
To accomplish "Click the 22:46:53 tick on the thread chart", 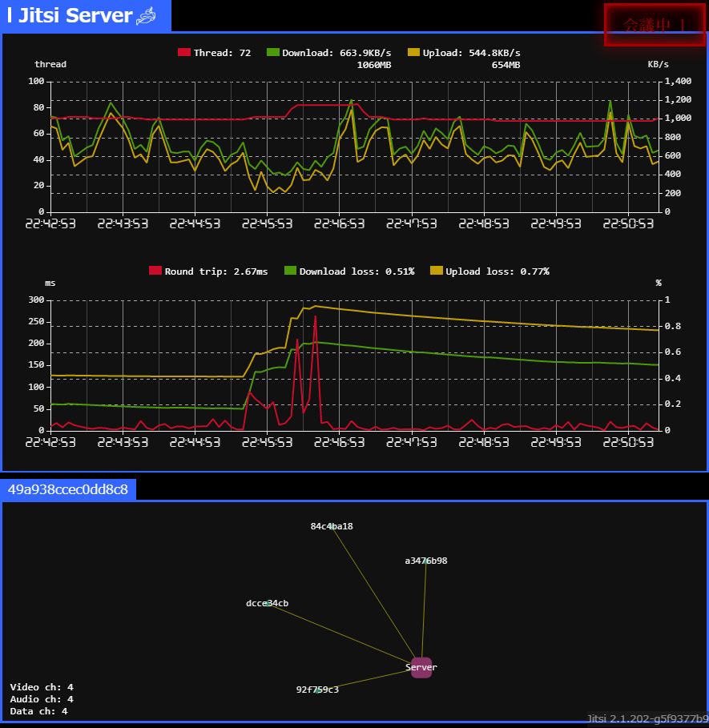I will pos(340,223).
